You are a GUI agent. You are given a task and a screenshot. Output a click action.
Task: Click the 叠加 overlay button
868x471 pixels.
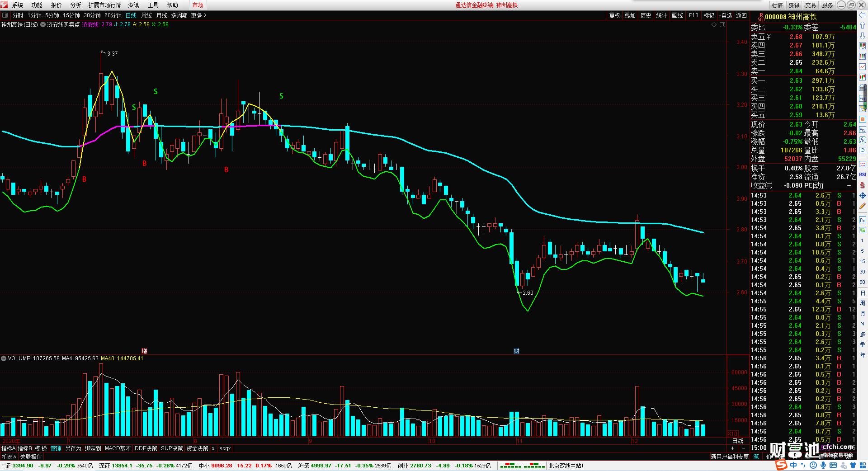point(630,15)
